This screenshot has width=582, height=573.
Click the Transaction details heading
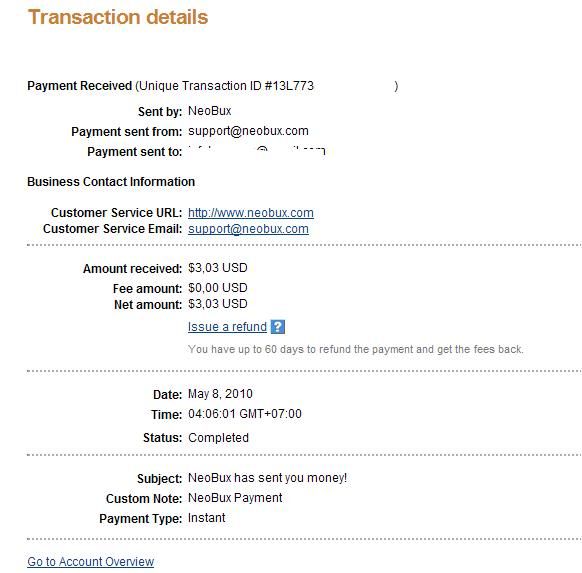click(x=118, y=17)
